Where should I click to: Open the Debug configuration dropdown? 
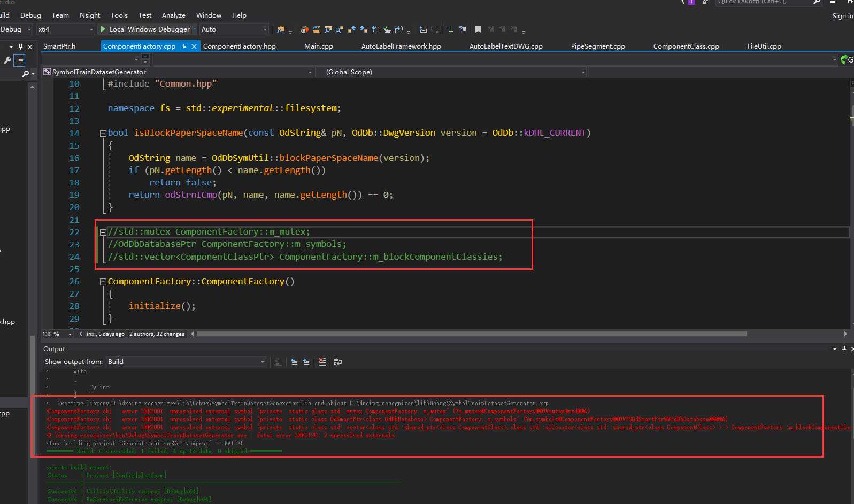pos(16,29)
